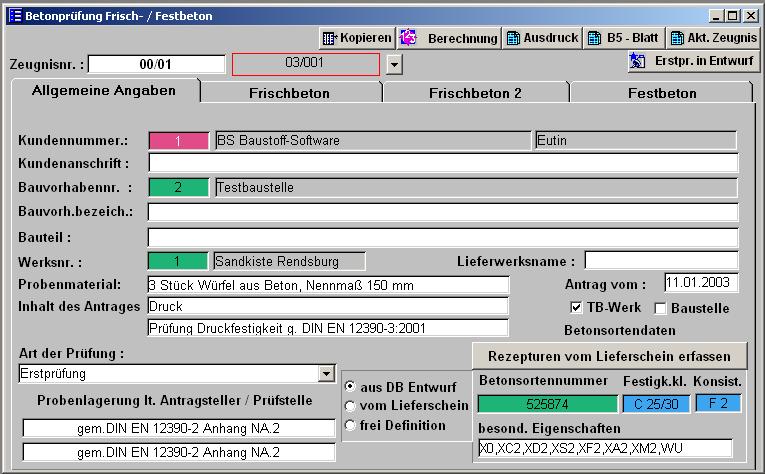Open the Art der Prüfung dropdown
The height and width of the screenshot is (474, 765).
[326, 374]
